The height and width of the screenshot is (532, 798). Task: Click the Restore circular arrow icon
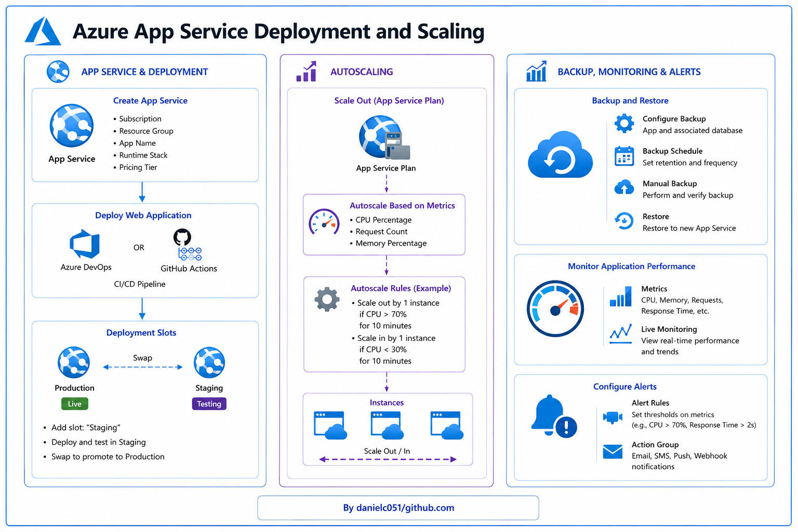point(624,221)
